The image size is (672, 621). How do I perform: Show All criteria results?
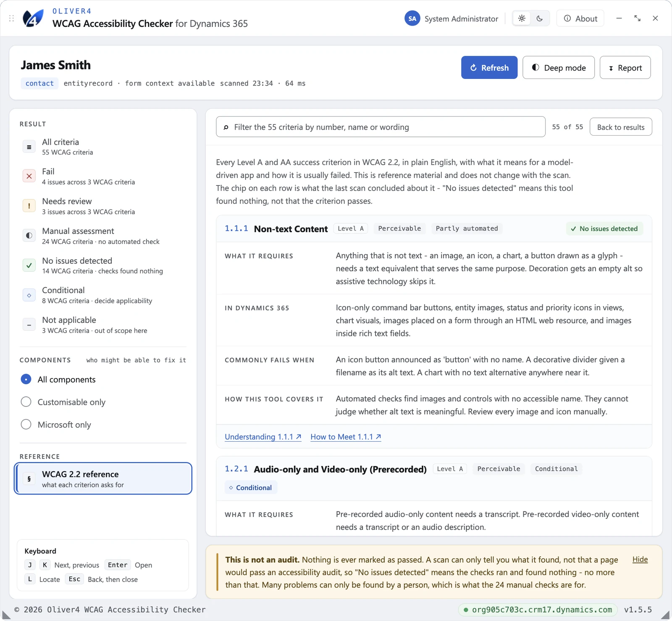click(103, 147)
